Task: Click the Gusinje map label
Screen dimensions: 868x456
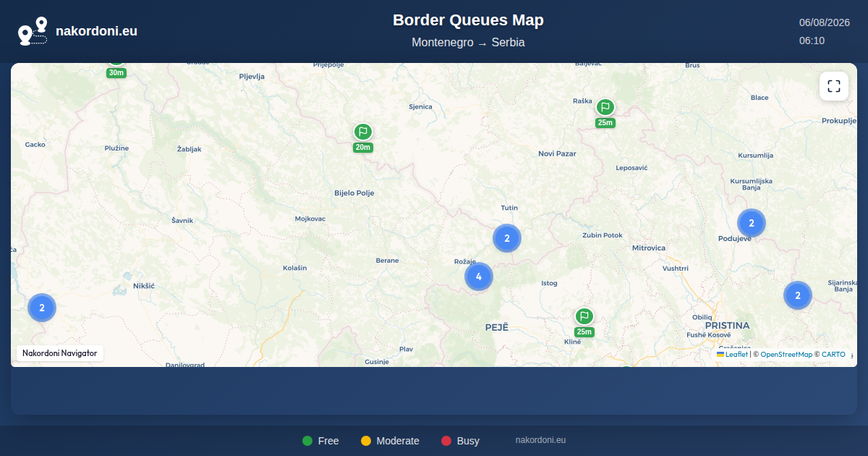Action: point(377,361)
